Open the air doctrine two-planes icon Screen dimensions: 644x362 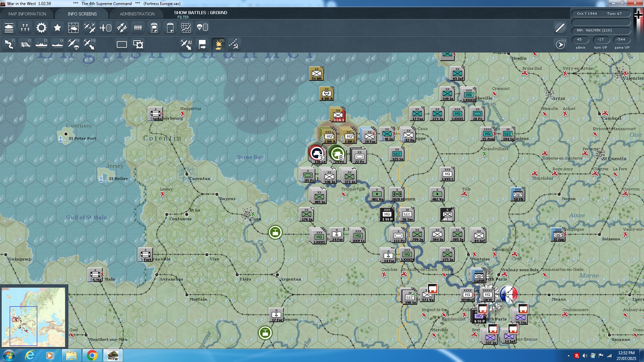coord(90,27)
